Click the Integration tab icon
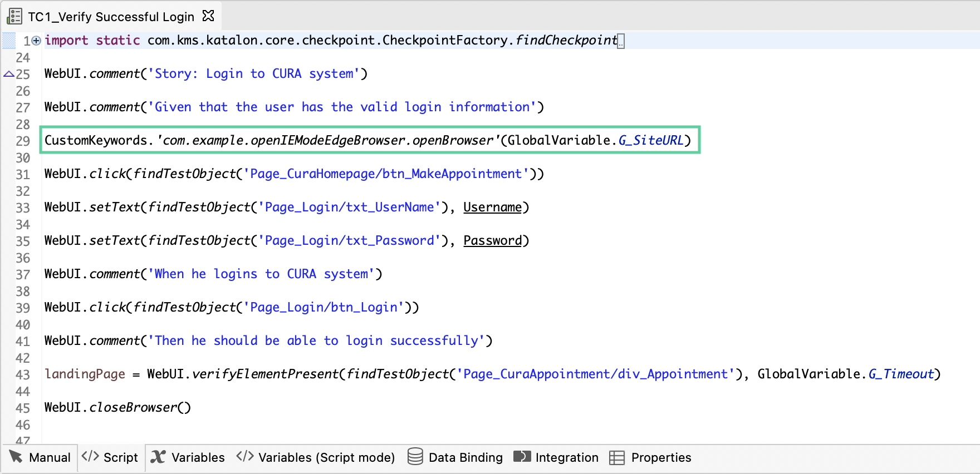Screen dimensions: 980x474 point(522,457)
